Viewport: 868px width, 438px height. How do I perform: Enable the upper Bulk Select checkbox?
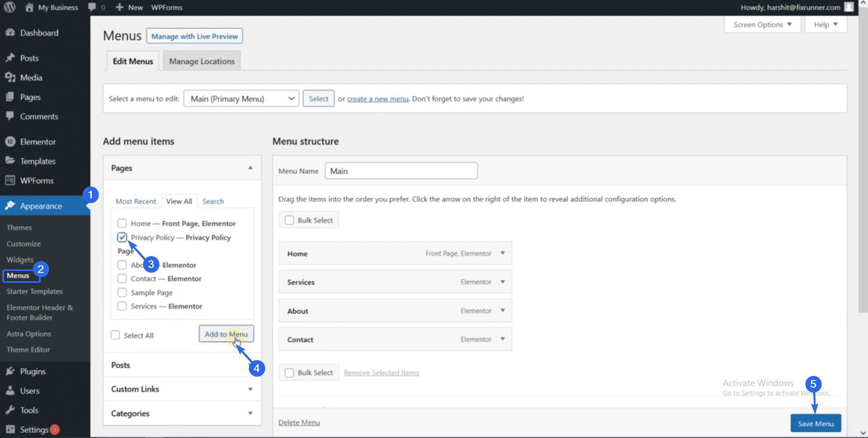pos(289,220)
